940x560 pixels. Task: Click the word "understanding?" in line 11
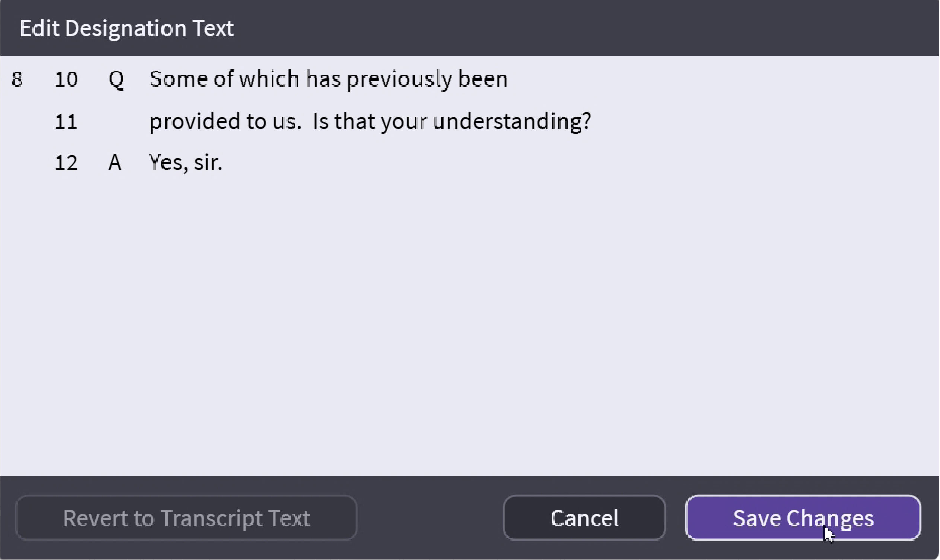[511, 122]
